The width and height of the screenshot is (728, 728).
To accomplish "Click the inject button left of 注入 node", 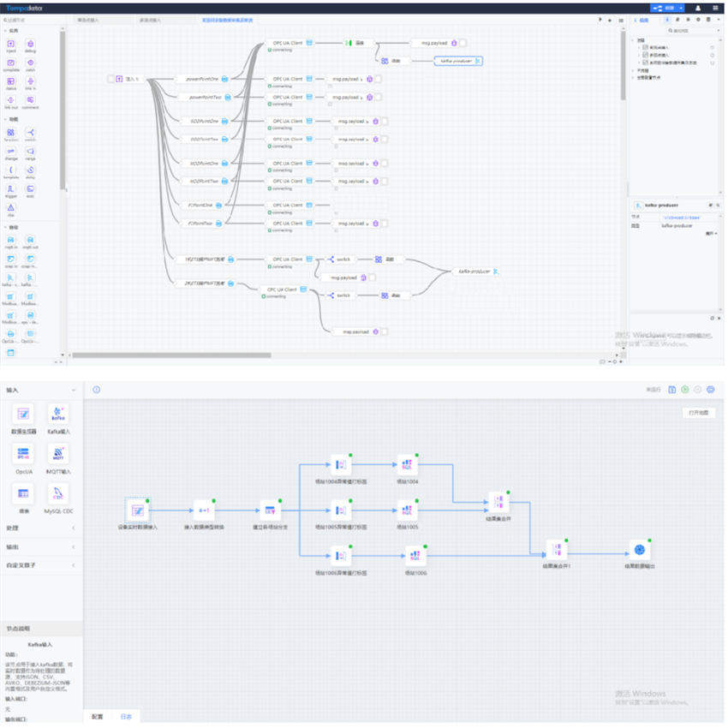I will 110,80.
